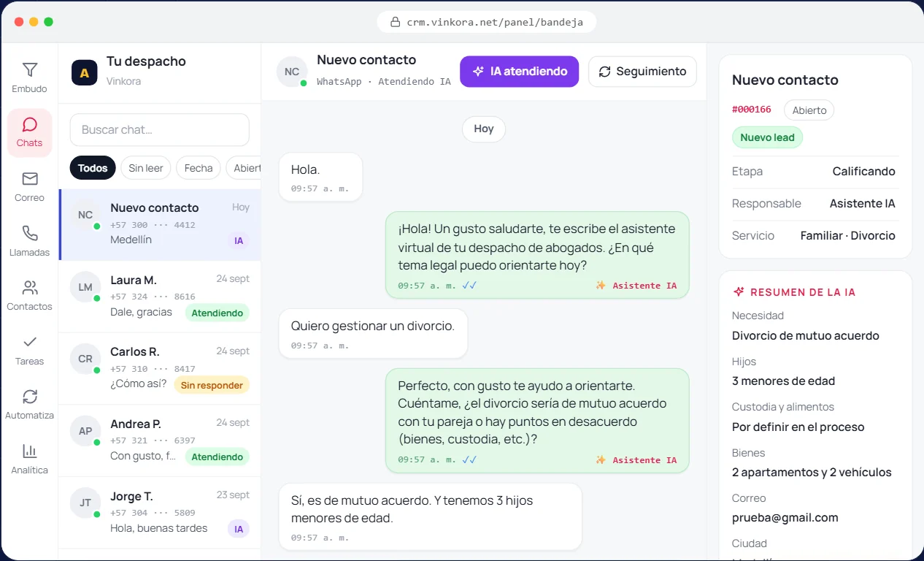Click message 'Quiero gestionar un divorcio.'
This screenshot has width=924, height=561.
[x=373, y=334]
